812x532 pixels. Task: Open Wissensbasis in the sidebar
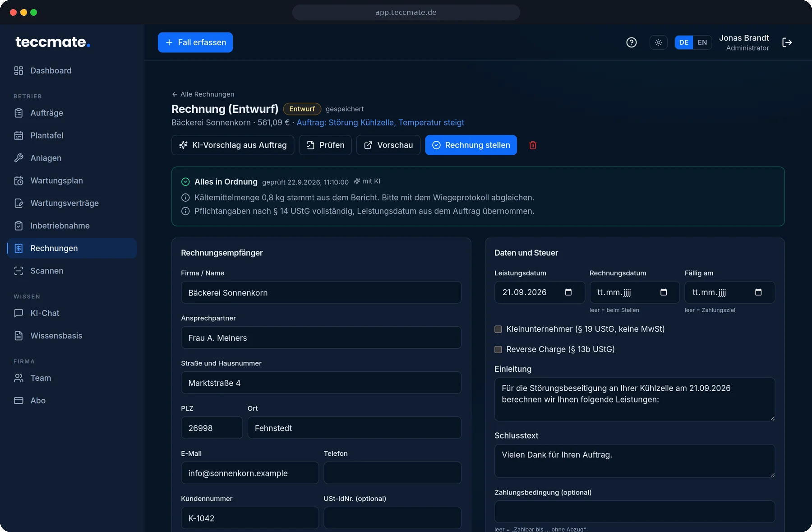(72, 336)
